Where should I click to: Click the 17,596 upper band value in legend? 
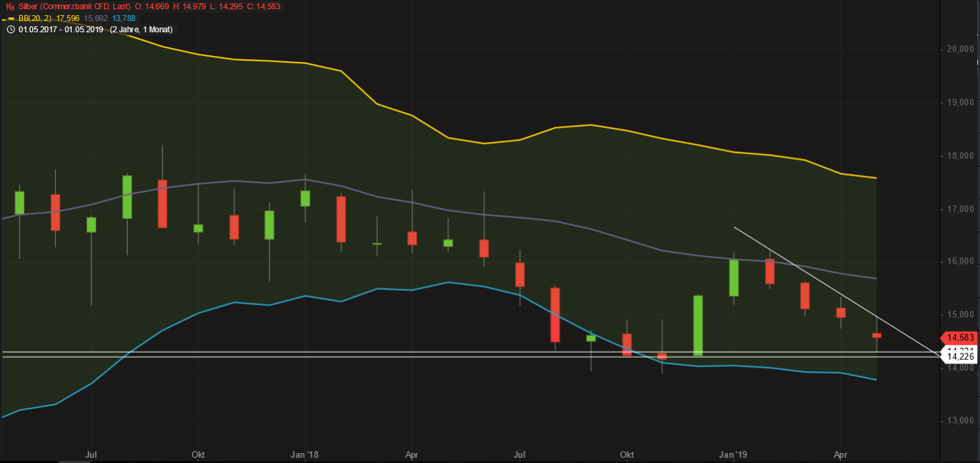[x=68, y=18]
